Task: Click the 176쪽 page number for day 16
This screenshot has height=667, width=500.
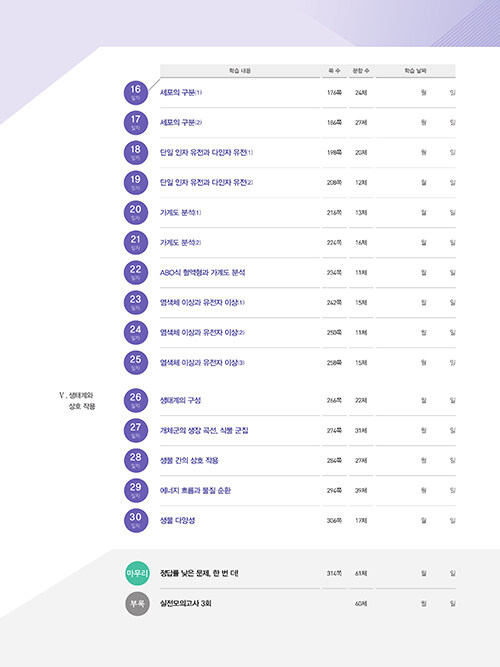Action: (x=334, y=92)
